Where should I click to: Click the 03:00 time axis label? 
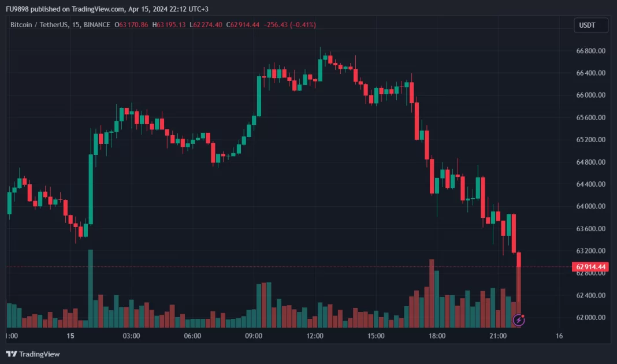(x=131, y=336)
